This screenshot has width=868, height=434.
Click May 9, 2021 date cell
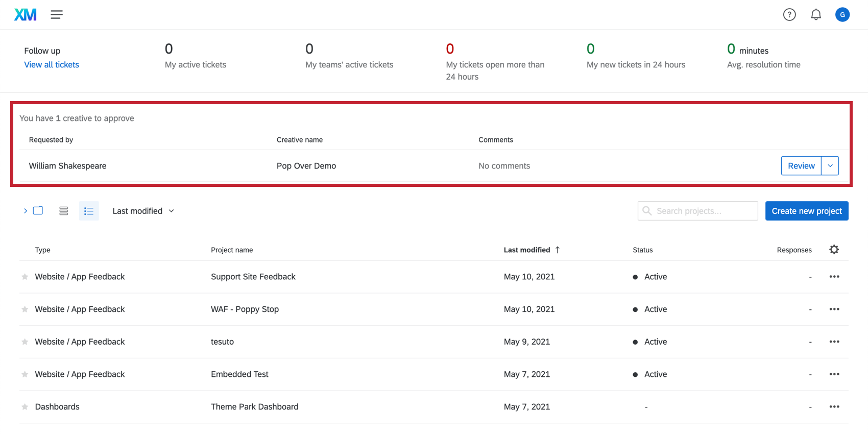click(x=527, y=342)
